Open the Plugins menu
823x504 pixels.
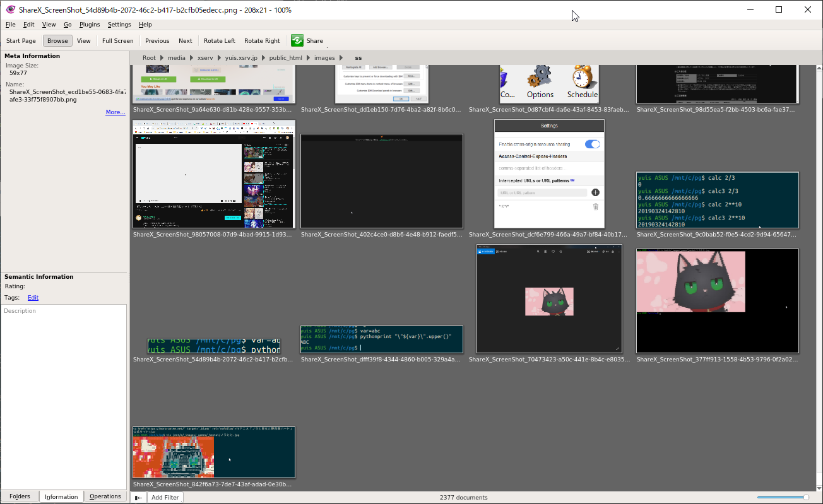(90, 25)
